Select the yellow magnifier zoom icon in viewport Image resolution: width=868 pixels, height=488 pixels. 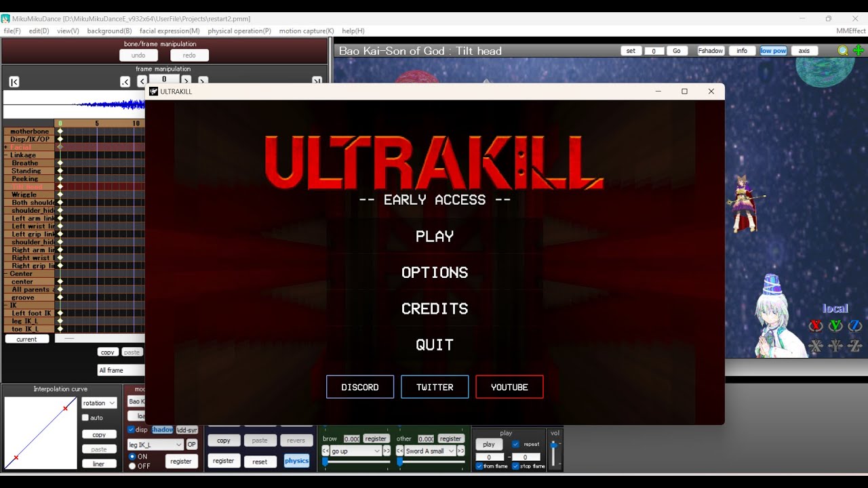[843, 51]
